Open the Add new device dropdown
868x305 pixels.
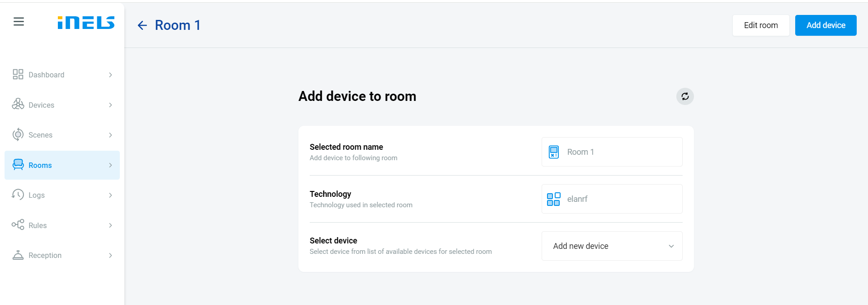(x=612, y=246)
